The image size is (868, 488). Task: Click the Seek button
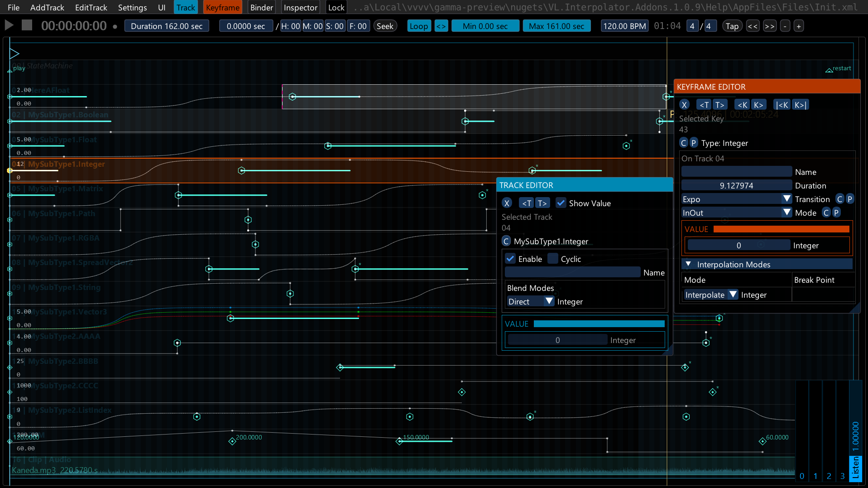pos(385,26)
